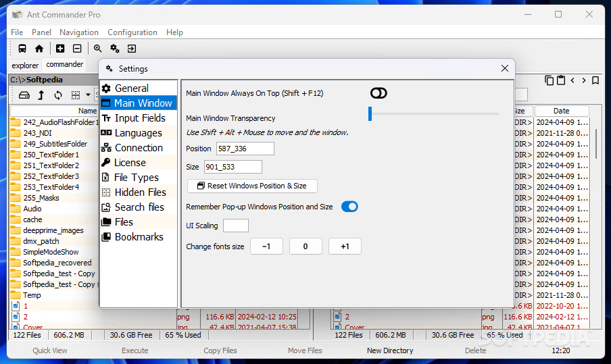
Task: Reset font size with 0 button
Action: 305,246
